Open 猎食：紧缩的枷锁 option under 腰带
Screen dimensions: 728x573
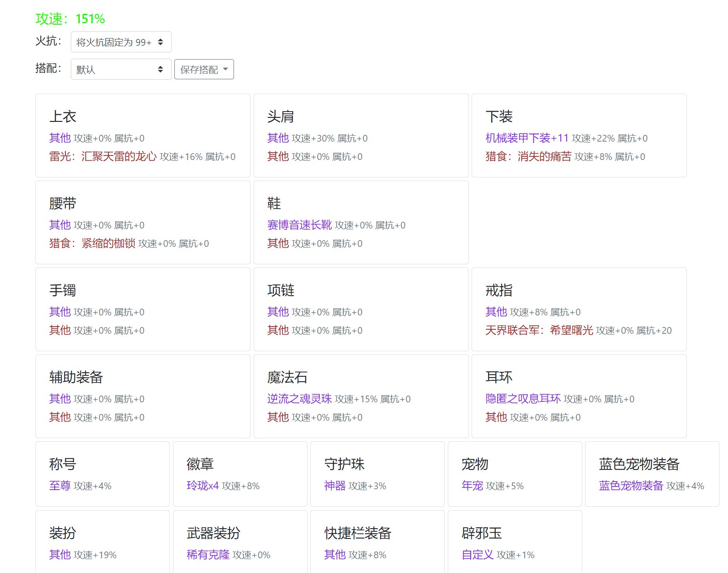click(x=92, y=243)
